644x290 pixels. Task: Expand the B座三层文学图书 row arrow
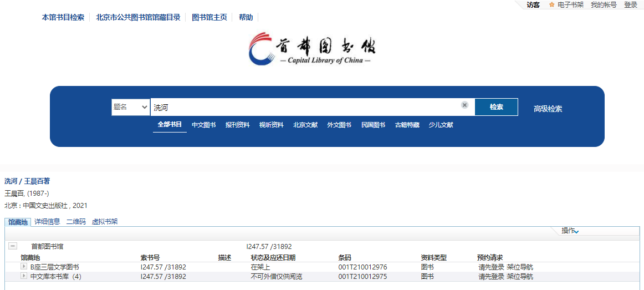(24, 267)
